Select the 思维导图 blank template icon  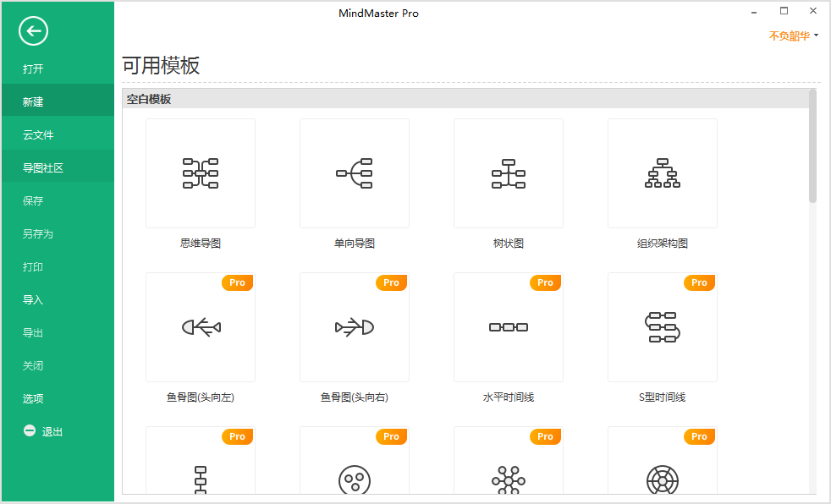201,173
